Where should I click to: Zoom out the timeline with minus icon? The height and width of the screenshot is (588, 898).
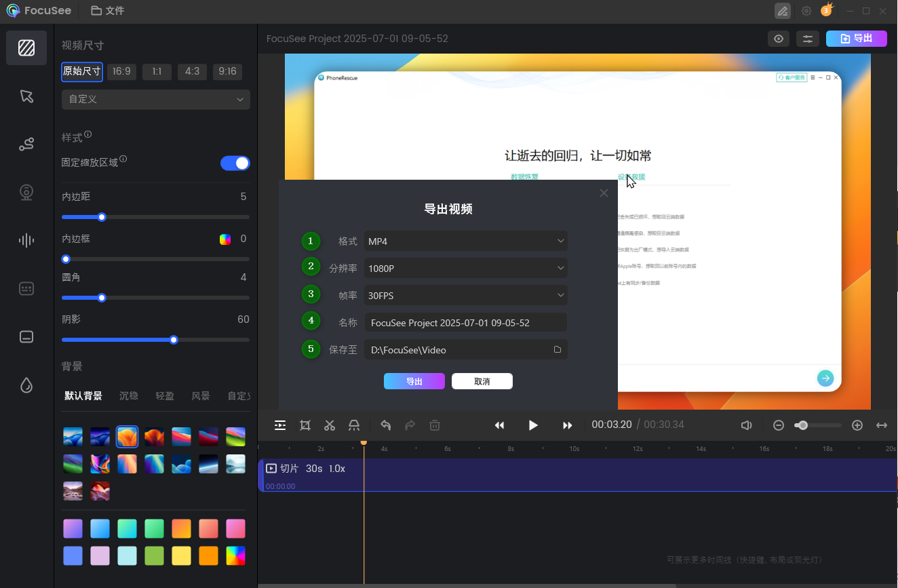779,425
